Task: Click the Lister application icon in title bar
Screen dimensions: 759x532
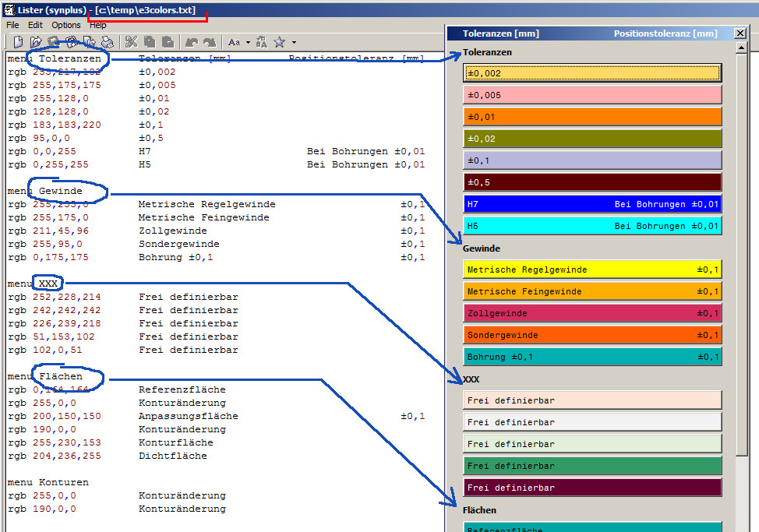Action: [9, 9]
